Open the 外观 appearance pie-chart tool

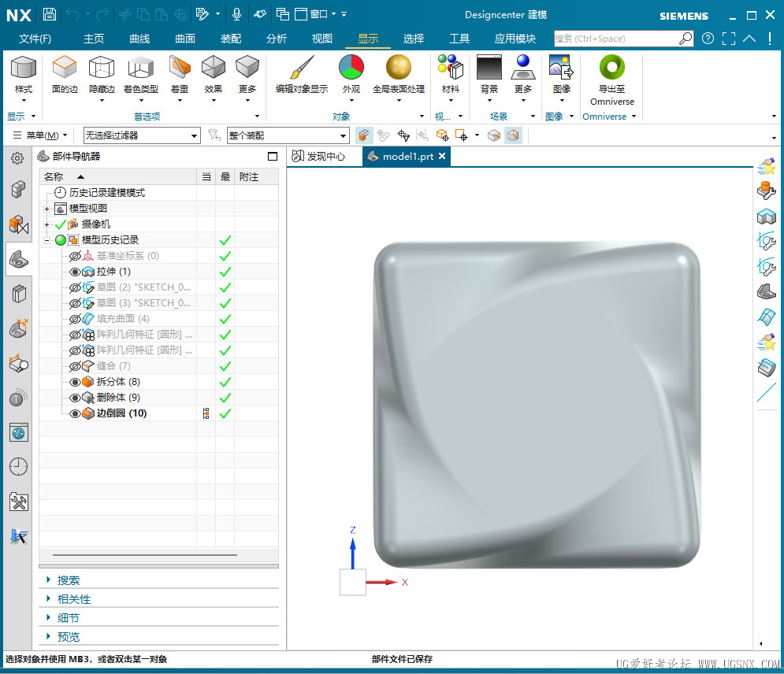point(351,69)
